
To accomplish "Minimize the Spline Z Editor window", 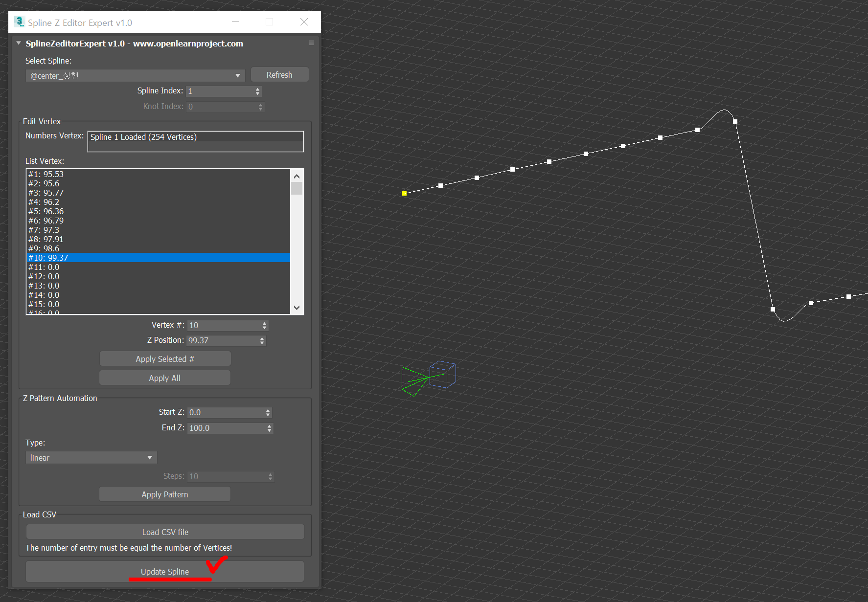I will tap(236, 22).
